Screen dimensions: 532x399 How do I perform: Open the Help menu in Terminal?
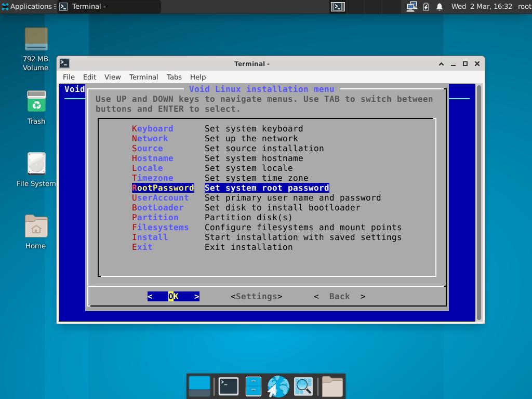pos(198,77)
